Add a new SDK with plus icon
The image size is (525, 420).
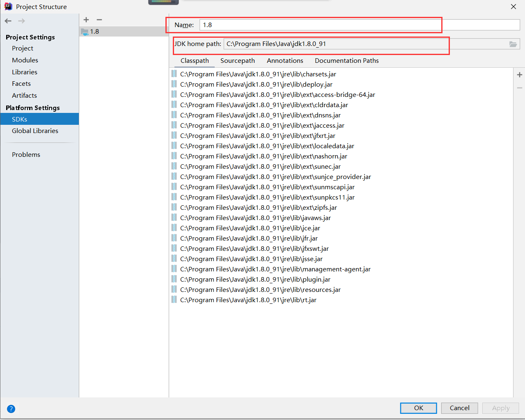(x=86, y=20)
